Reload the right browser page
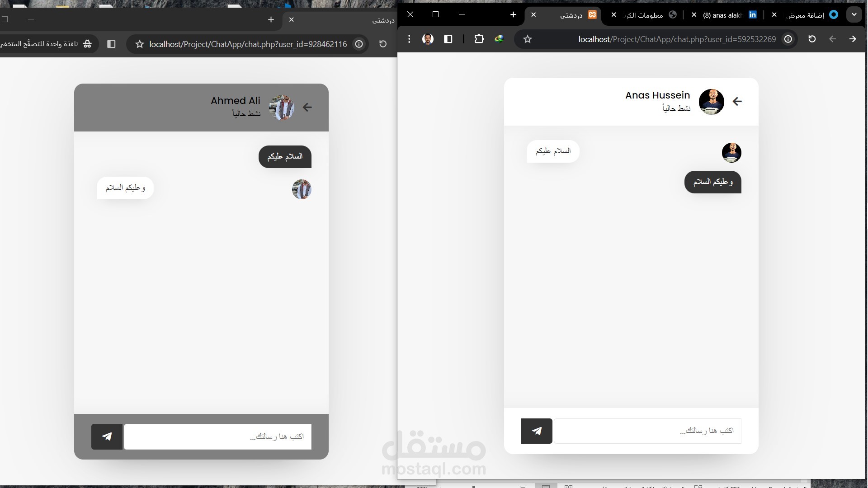Viewport: 868px width, 488px height. coord(812,39)
